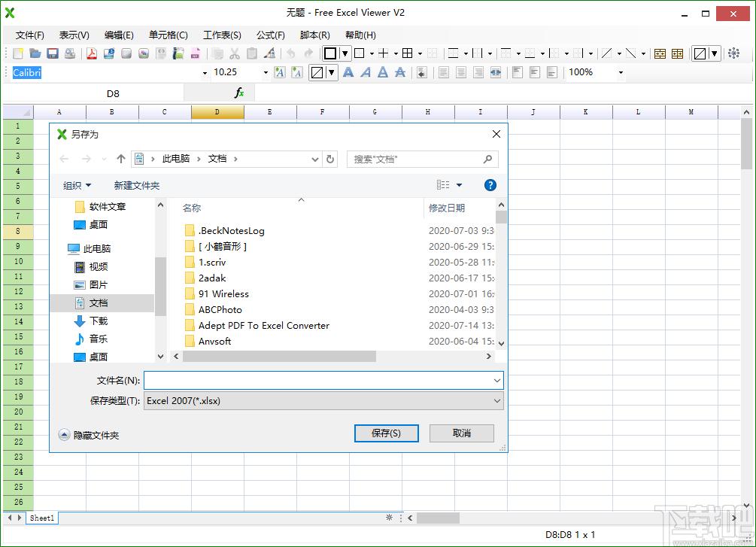The image size is (756, 547).
Task: Click the 搜索"文档" search box
Action: (422, 160)
